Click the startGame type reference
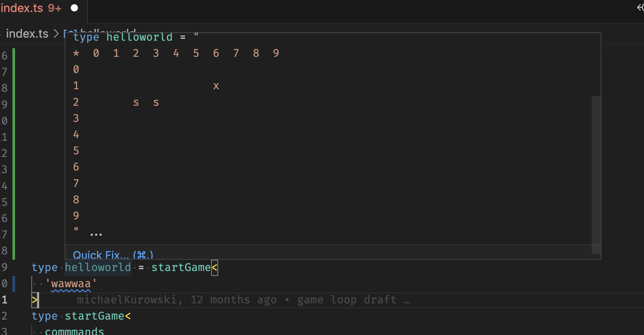 [x=181, y=267]
